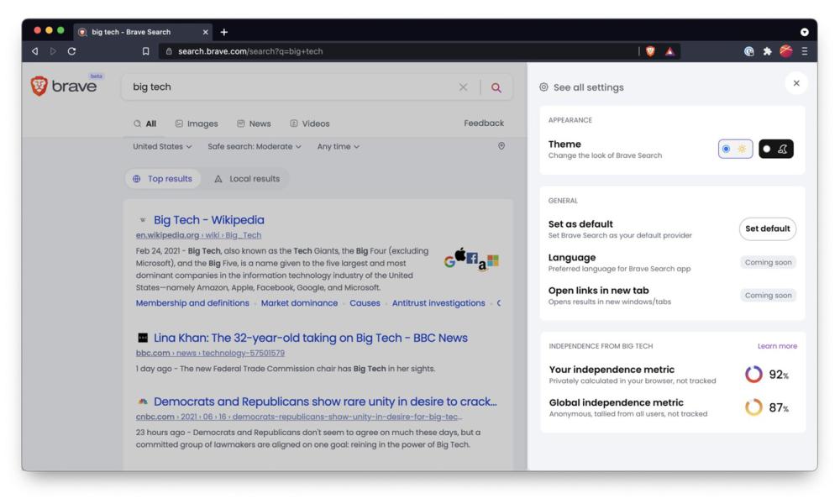840x504 pixels.
Task: Select the Local results tab
Action: (x=247, y=179)
